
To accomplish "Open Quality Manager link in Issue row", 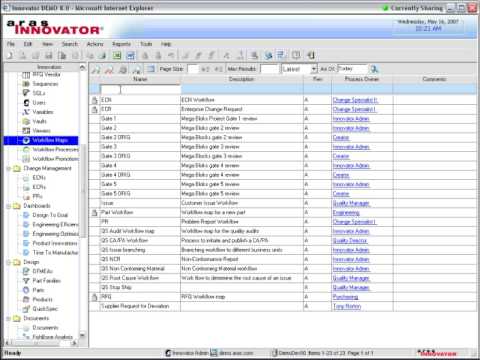I will [351, 203].
